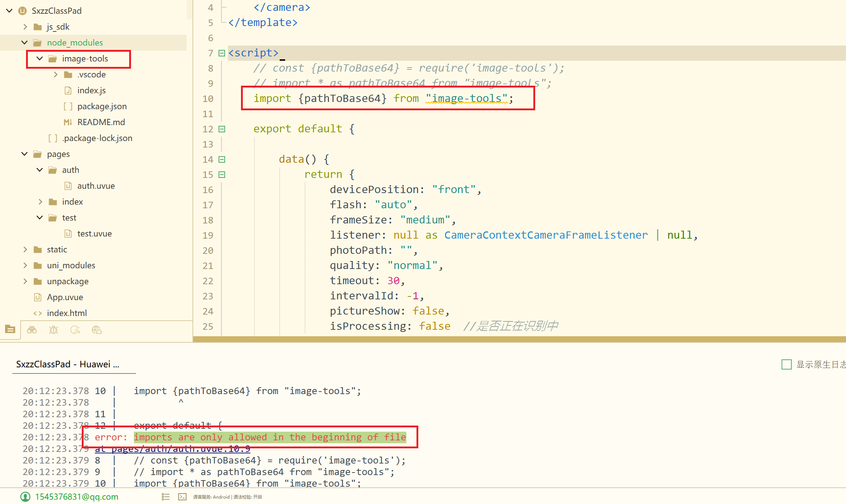Fold the export default block at line 12
Image resolution: width=846 pixels, height=504 pixels.
click(x=222, y=129)
